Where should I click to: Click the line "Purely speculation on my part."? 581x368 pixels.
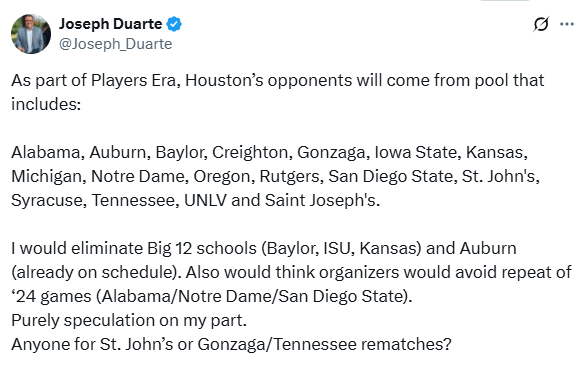pos(129,320)
